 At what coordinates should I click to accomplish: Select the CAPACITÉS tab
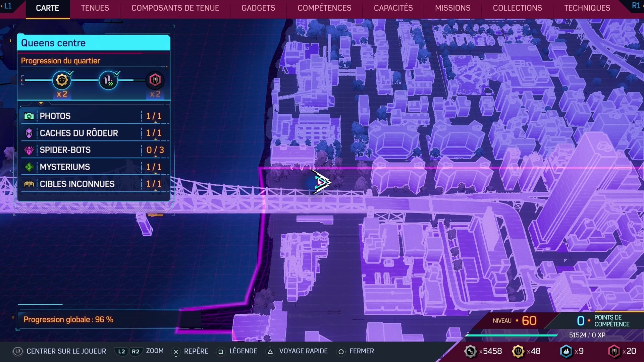click(x=393, y=8)
